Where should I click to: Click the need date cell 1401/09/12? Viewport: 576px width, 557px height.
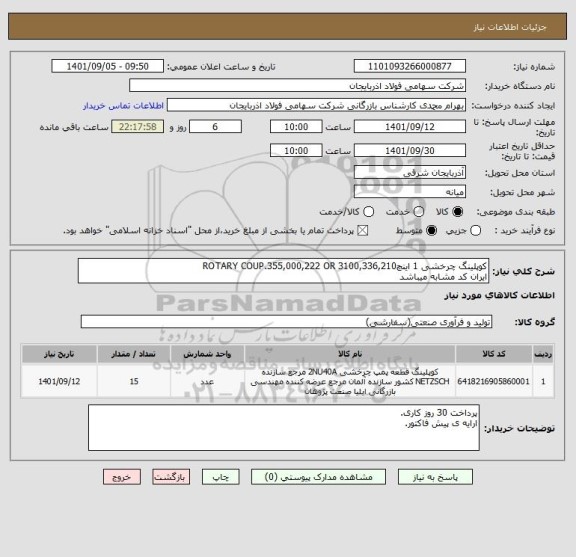point(59,382)
